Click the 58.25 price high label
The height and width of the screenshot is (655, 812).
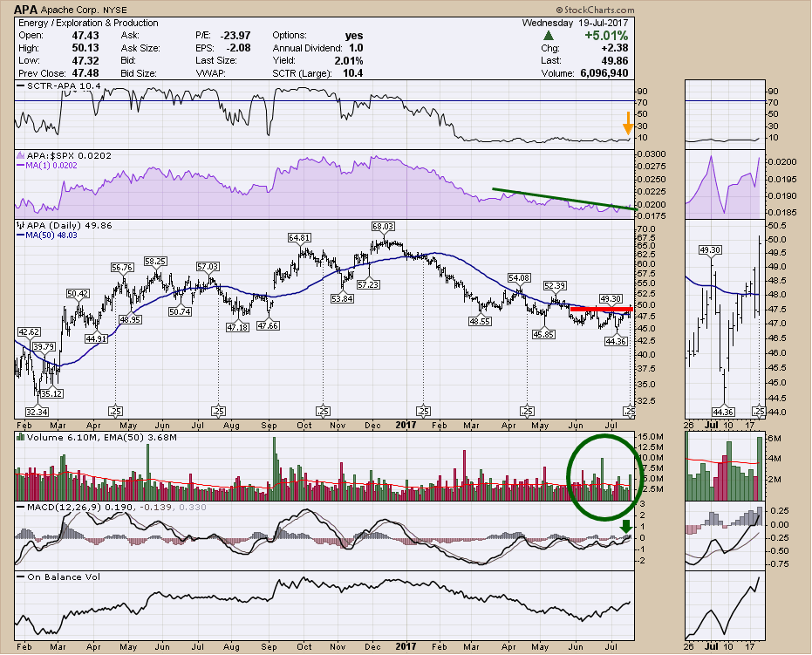pos(155,262)
